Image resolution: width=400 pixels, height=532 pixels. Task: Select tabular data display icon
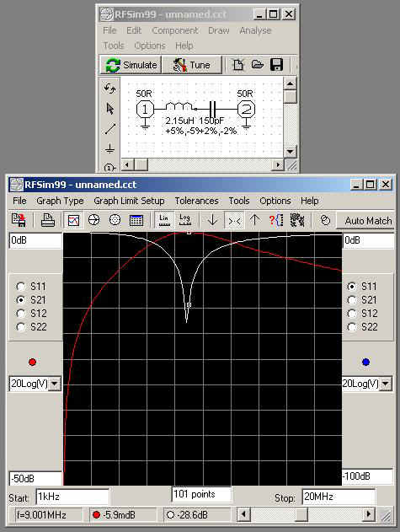(136, 221)
